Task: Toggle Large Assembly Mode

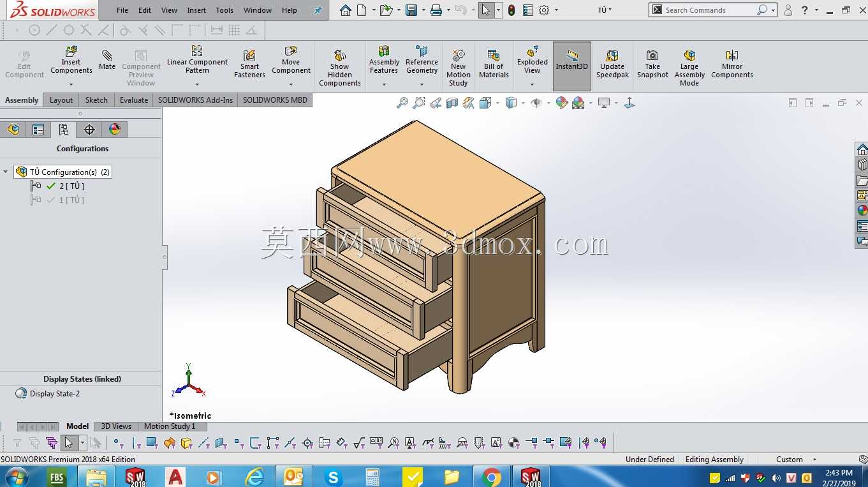Action: coord(689,68)
